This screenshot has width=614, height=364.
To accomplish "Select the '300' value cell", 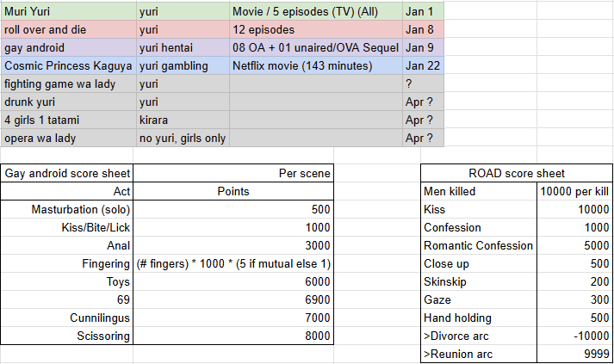I will click(574, 299).
